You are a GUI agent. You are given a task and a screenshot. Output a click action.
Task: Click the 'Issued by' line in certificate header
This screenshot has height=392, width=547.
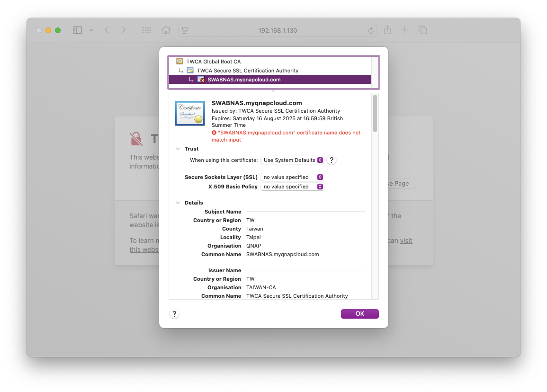pos(276,111)
